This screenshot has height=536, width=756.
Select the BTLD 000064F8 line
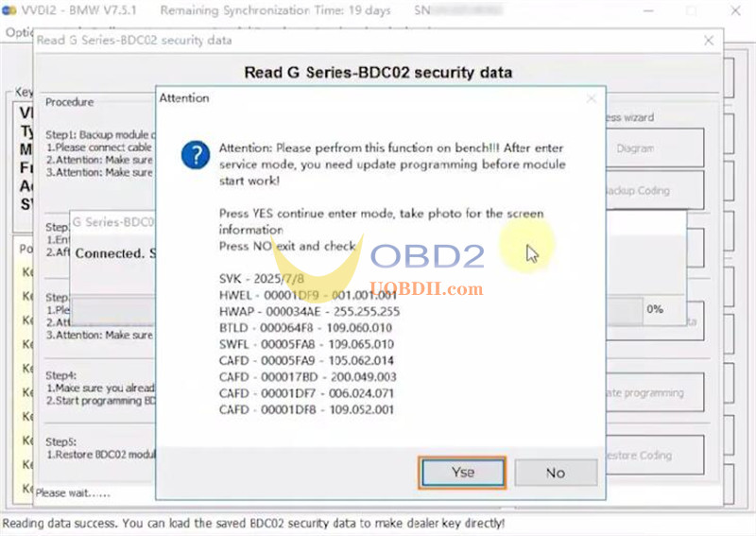[305, 328]
